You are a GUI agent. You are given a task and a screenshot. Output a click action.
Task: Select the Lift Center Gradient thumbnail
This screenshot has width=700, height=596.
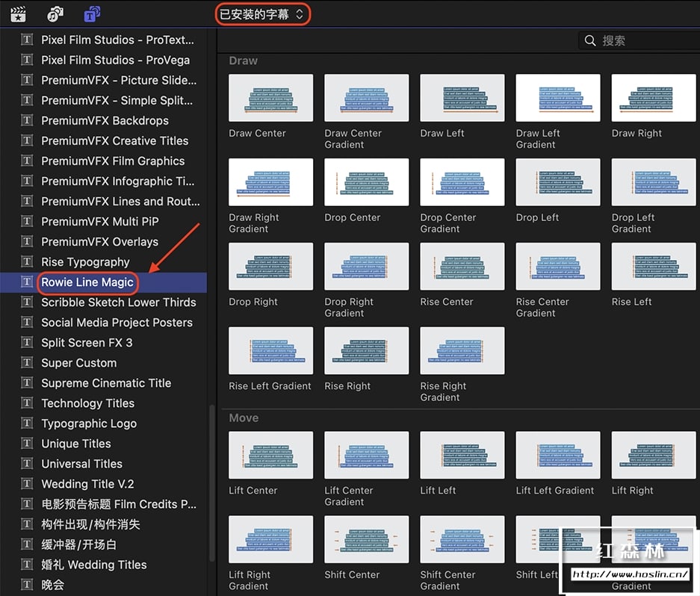click(x=367, y=456)
